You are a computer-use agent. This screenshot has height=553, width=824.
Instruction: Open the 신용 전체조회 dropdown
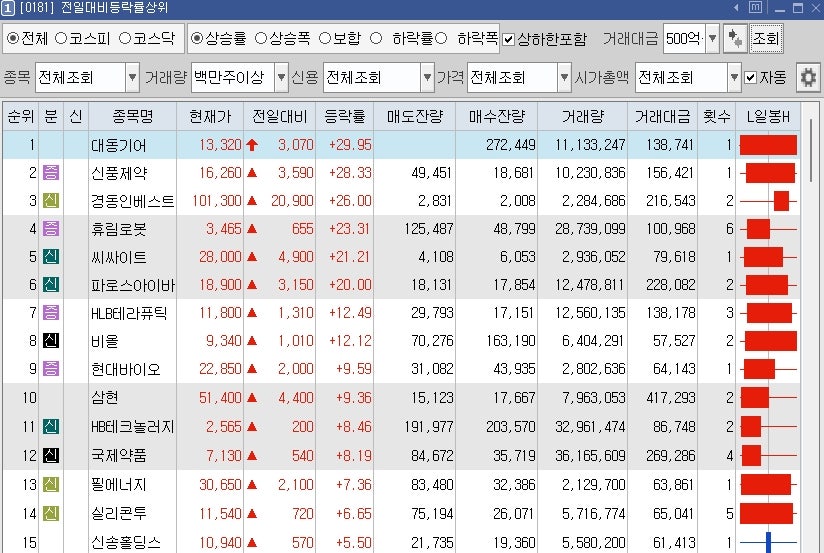click(427, 78)
